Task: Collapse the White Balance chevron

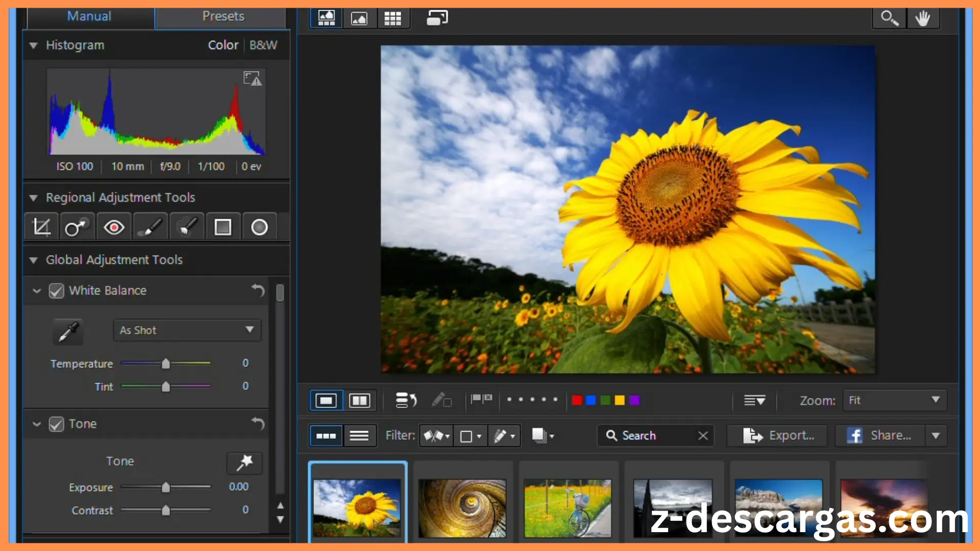Action: pyautogui.click(x=37, y=291)
